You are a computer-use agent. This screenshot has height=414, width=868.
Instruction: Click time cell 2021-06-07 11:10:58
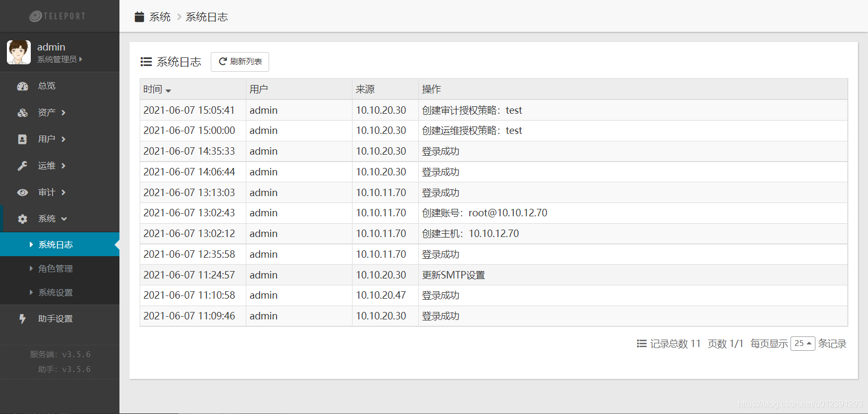[189, 295]
